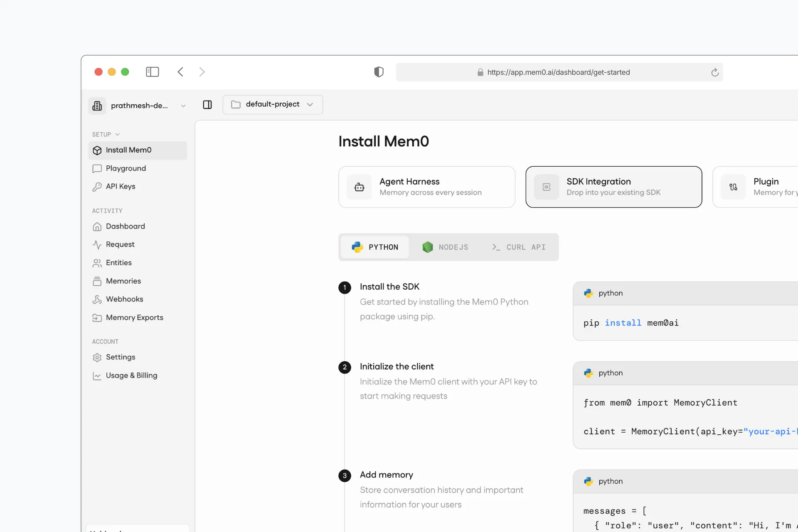This screenshot has width=798, height=532.
Task: Go back with the browser back arrow
Action: click(180, 72)
